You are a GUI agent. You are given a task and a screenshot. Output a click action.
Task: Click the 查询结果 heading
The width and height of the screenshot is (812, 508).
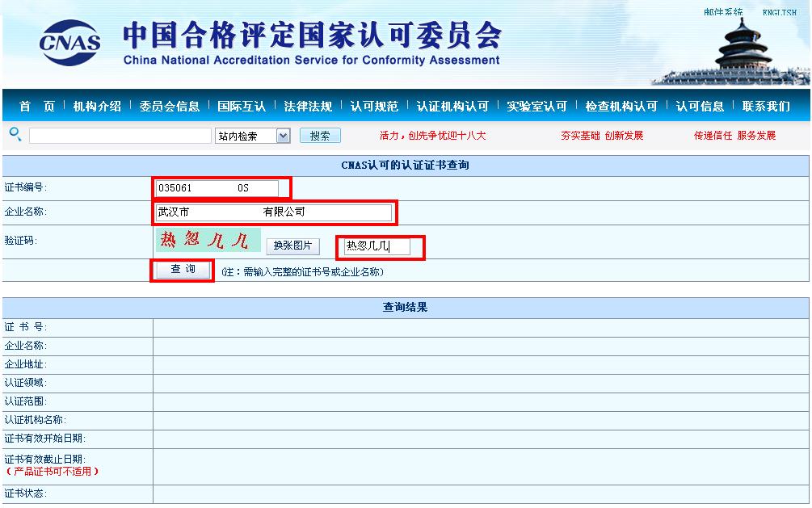(406, 307)
